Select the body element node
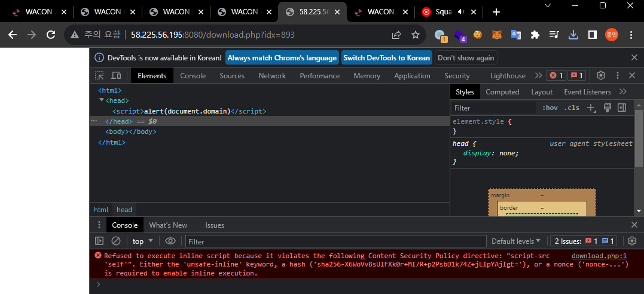 tap(131, 132)
